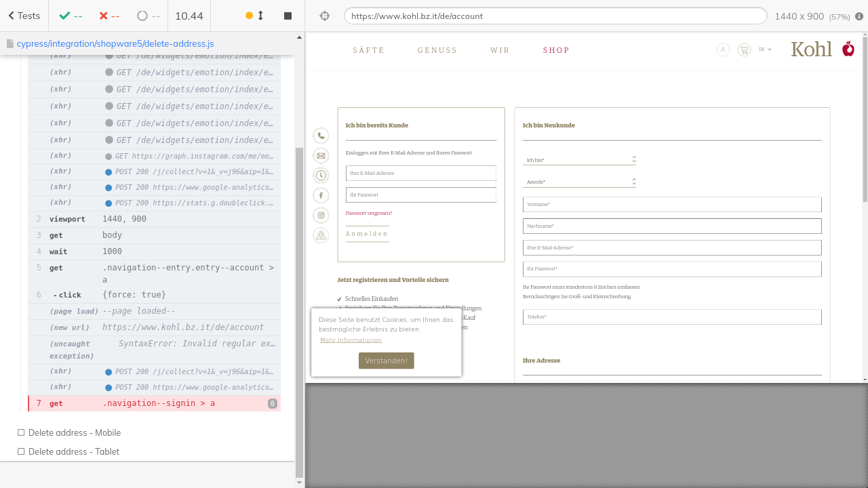
Task: Open the Instagram sidebar icon
Action: (x=321, y=216)
